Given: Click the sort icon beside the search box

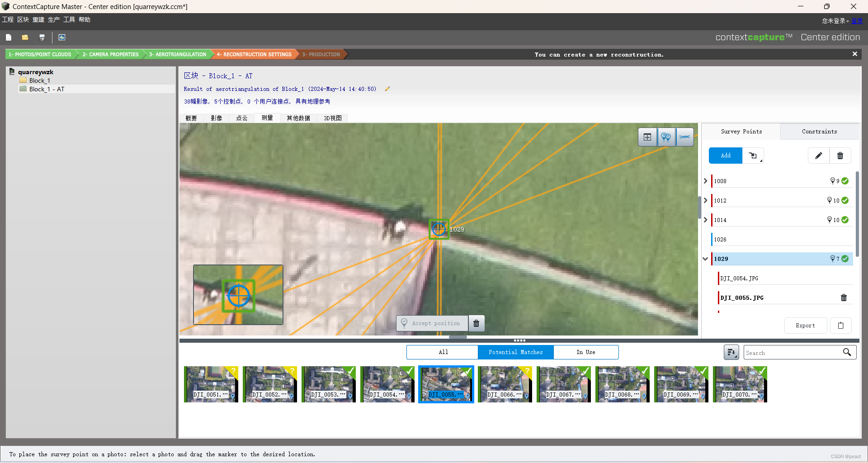Looking at the screenshot, I should pos(731,352).
